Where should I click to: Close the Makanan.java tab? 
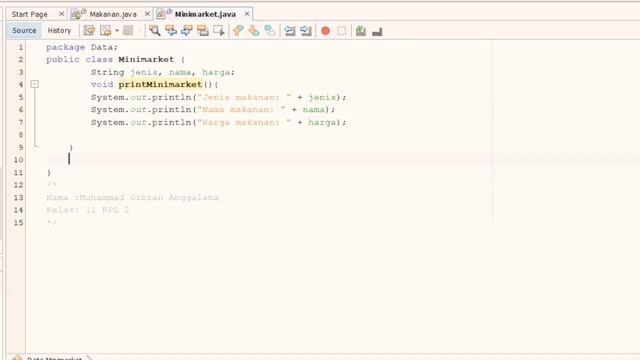pos(147,14)
